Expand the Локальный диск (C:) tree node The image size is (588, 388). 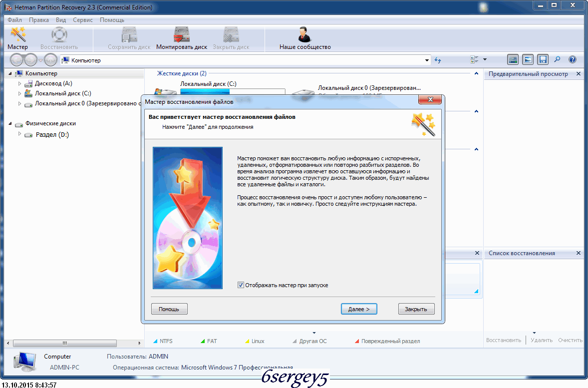(19, 93)
